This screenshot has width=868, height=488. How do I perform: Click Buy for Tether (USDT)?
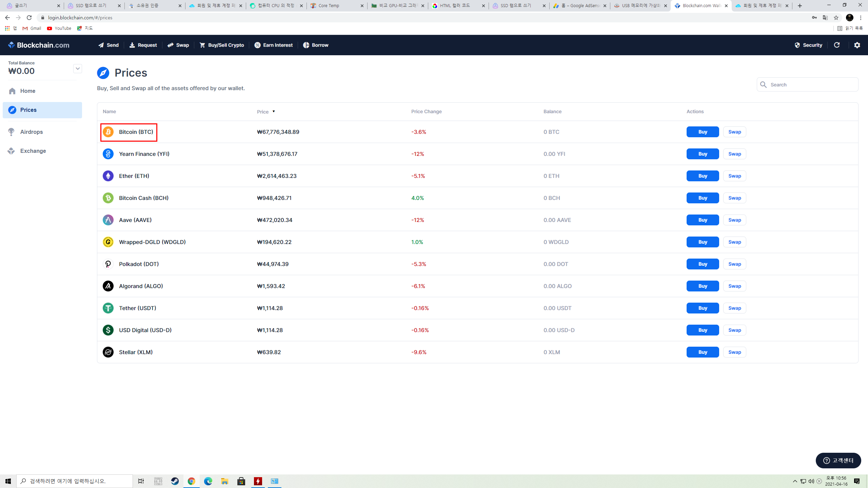(x=703, y=308)
